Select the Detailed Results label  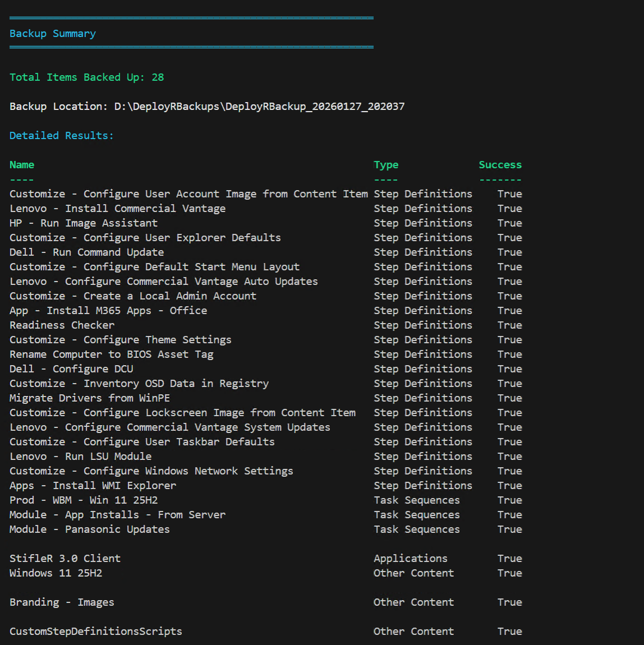click(x=61, y=136)
